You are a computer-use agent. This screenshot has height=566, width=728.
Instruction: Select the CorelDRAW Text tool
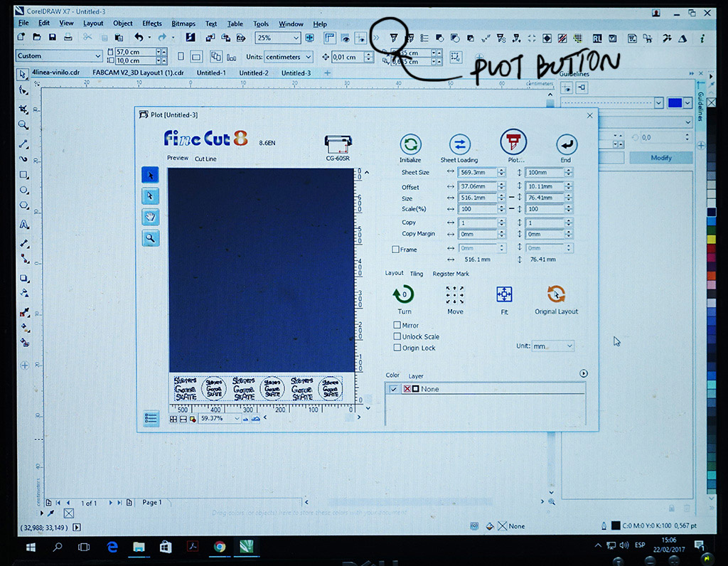coord(24,225)
